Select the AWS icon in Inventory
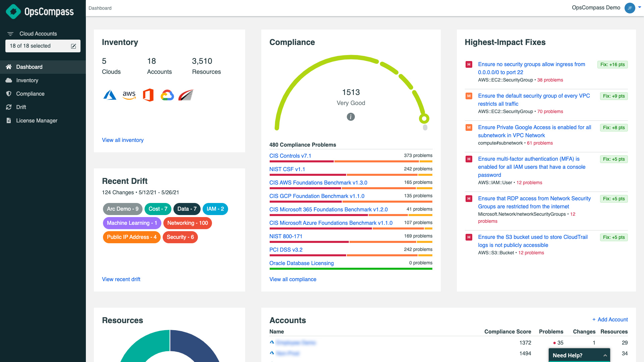Screen dimensions: 644x362 (129, 95)
